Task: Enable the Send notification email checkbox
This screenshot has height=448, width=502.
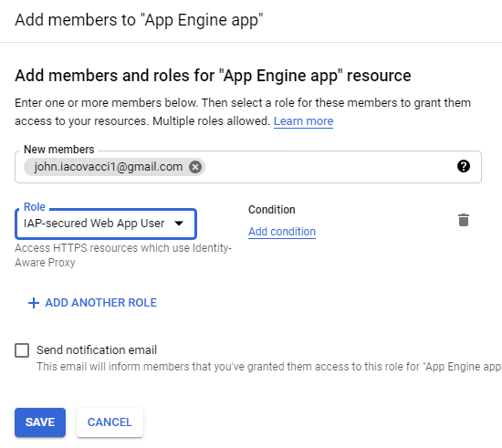Action: pos(22,350)
